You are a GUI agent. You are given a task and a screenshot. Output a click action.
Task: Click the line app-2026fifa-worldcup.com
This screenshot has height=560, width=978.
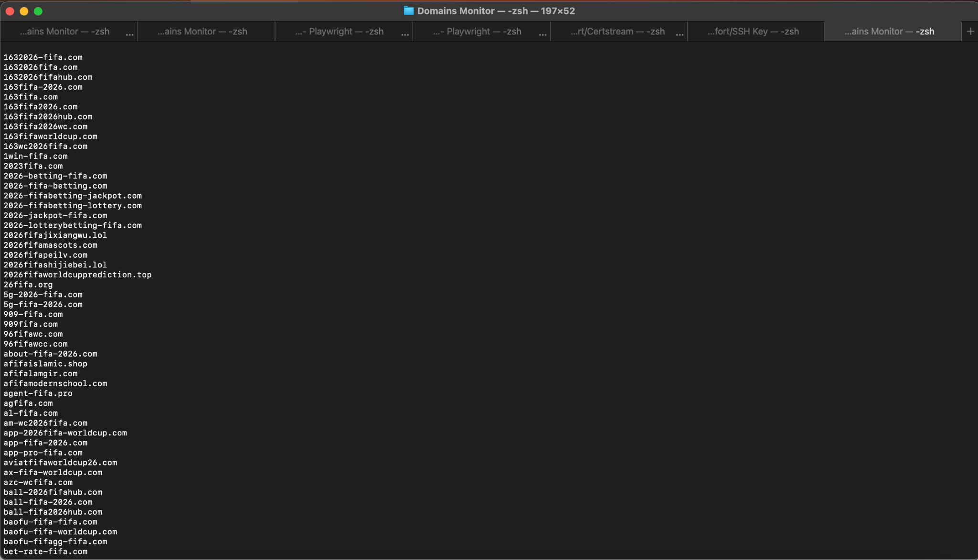point(65,433)
